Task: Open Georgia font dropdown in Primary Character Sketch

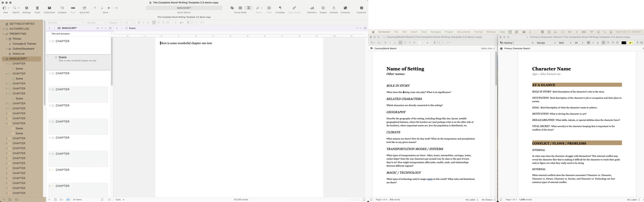Action: (546, 43)
